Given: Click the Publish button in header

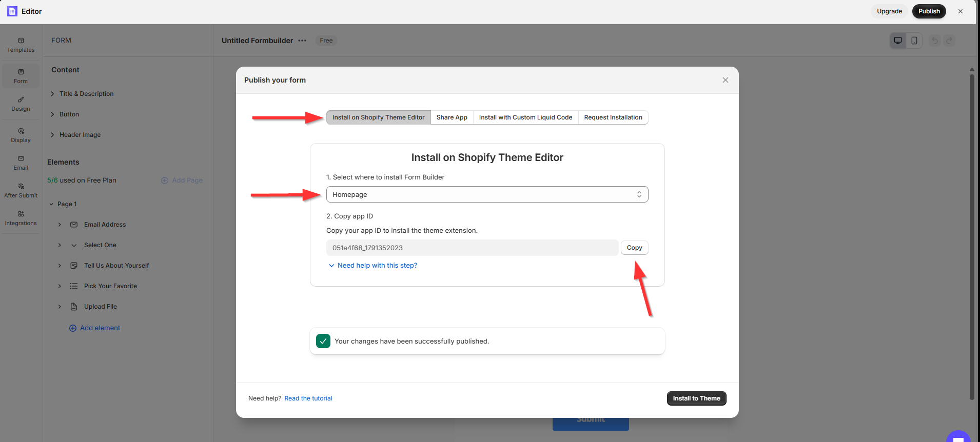Looking at the screenshot, I should (x=929, y=11).
